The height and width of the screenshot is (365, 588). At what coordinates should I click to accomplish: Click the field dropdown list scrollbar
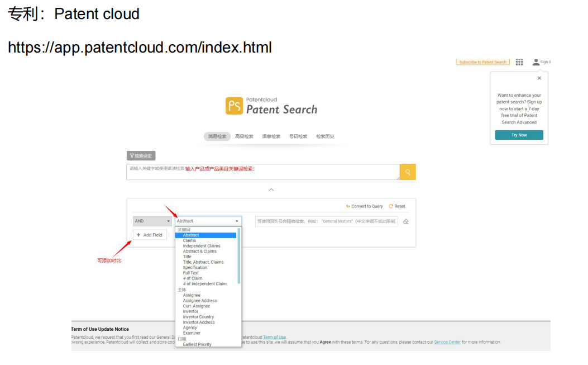(239, 256)
